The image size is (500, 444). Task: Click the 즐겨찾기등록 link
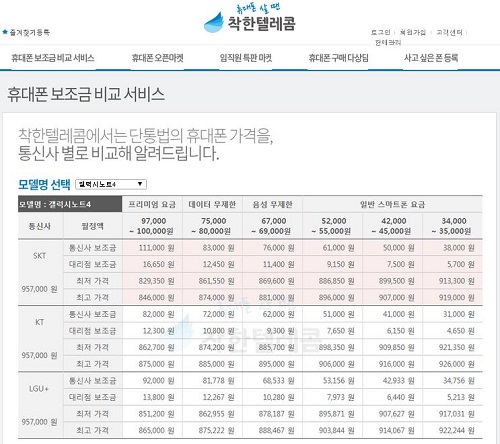29,32
